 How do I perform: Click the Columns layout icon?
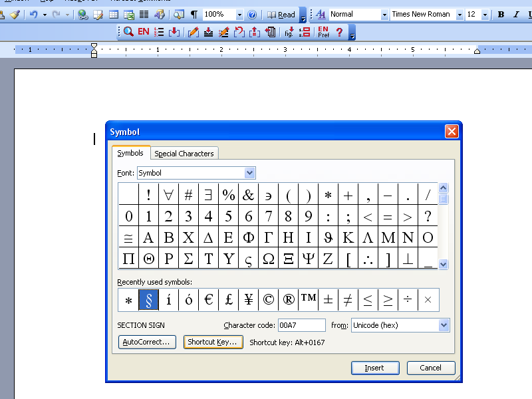144,15
